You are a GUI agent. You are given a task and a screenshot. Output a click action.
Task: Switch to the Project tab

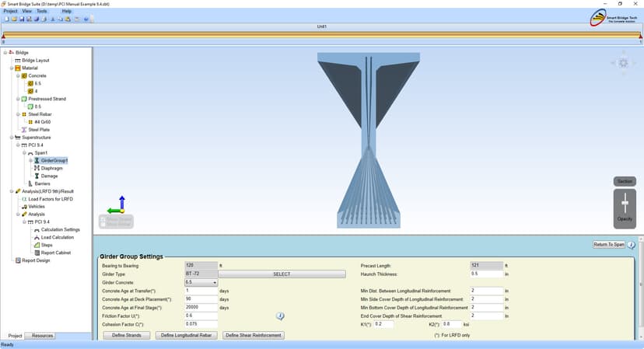click(x=16, y=336)
